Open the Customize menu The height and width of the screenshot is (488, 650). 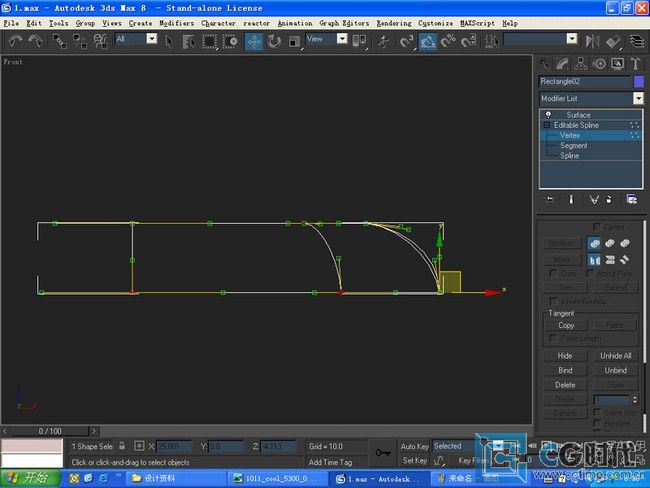[435, 23]
